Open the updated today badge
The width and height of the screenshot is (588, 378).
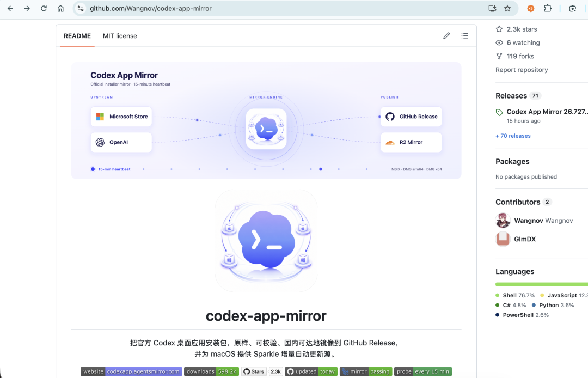pos(311,371)
